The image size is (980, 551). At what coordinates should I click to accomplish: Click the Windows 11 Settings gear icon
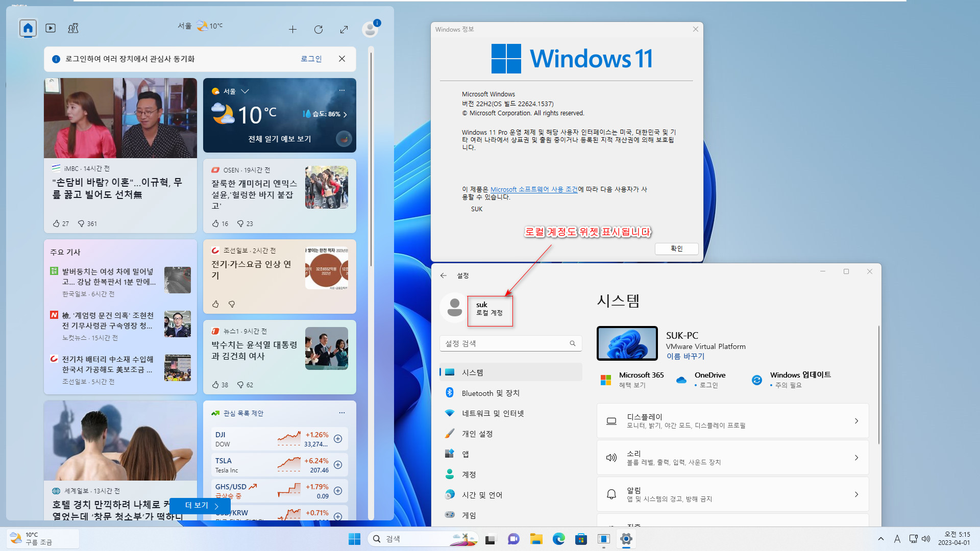click(x=625, y=538)
